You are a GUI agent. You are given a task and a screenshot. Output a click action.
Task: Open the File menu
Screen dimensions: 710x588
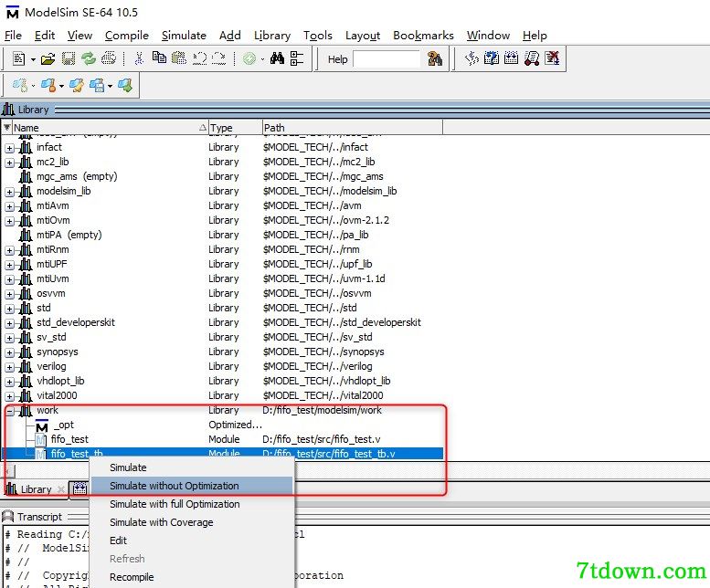[x=13, y=36]
